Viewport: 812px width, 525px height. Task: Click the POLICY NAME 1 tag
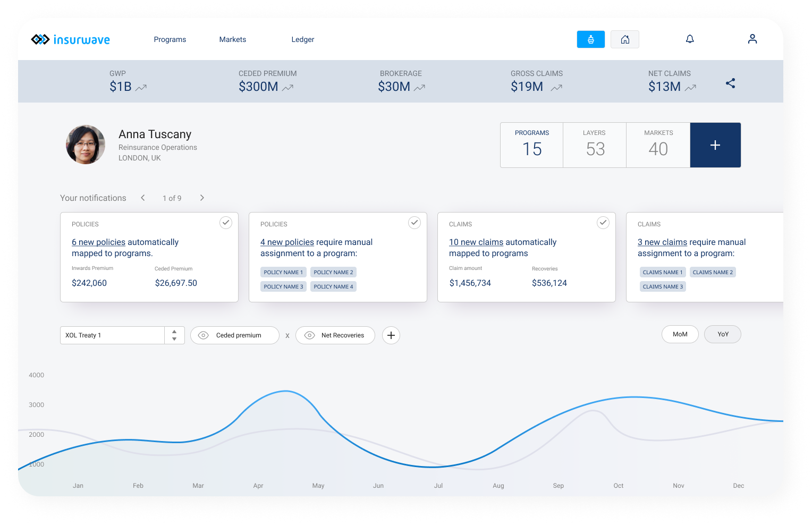point(283,272)
